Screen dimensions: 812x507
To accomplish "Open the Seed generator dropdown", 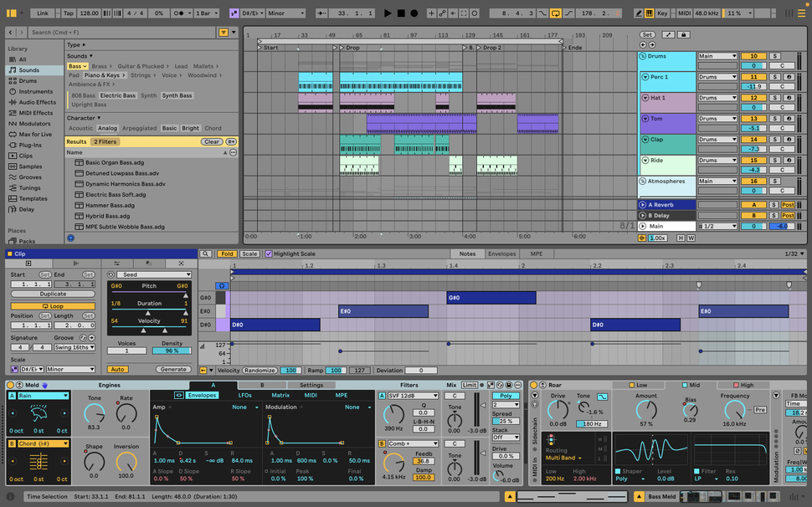I will click(153, 274).
